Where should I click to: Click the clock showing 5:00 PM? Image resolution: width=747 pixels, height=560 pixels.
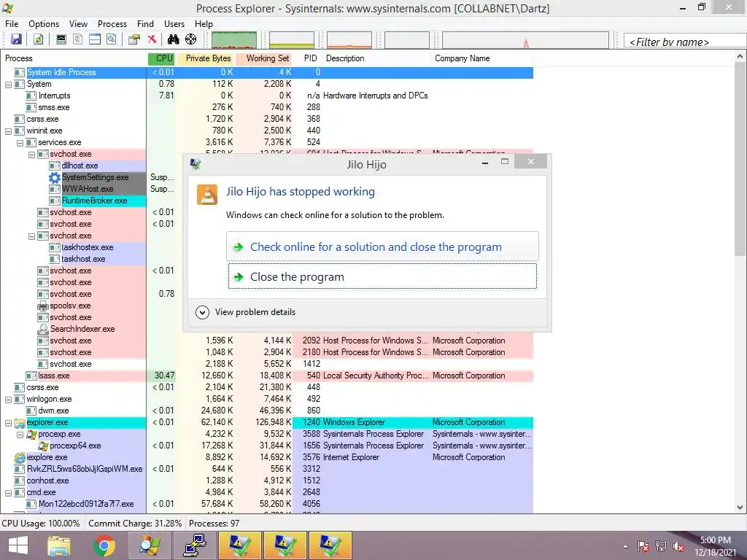(715, 540)
